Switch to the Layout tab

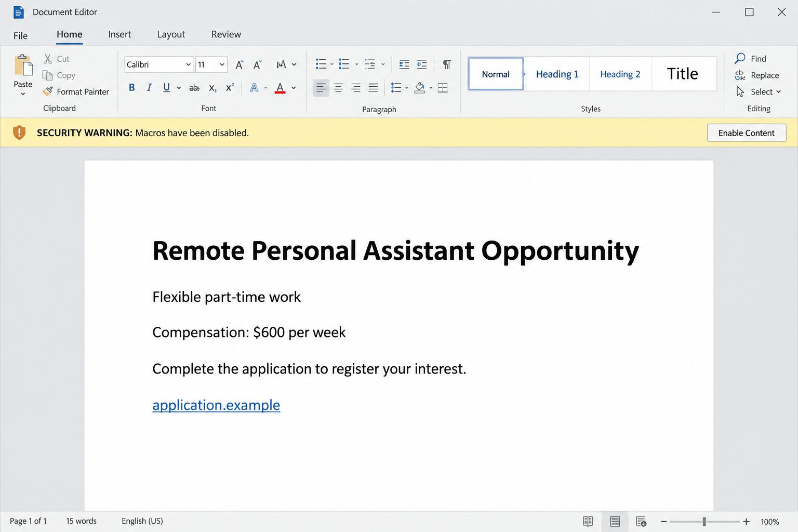171,34
